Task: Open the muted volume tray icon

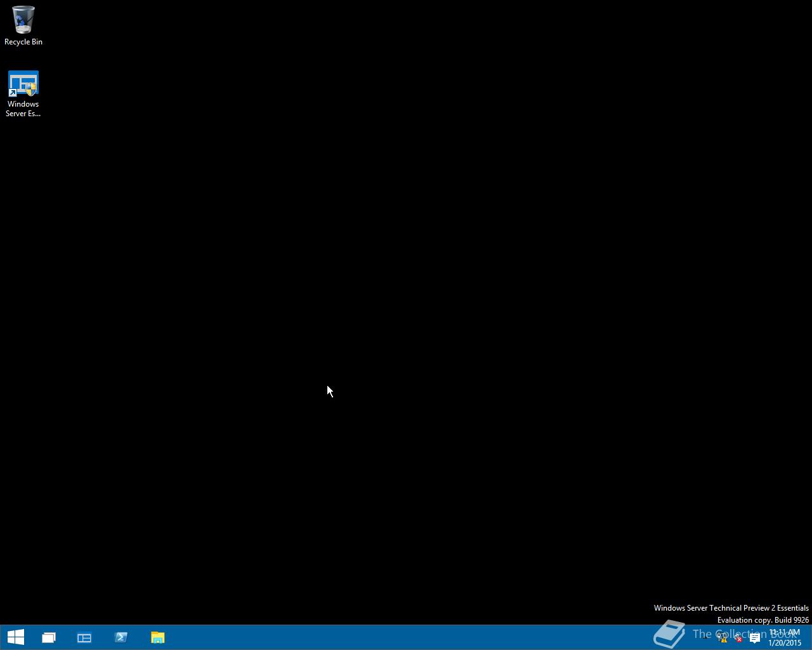Action: tap(738, 638)
